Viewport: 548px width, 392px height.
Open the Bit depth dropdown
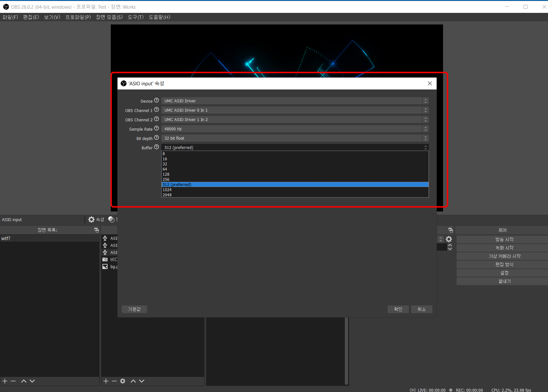(x=295, y=138)
